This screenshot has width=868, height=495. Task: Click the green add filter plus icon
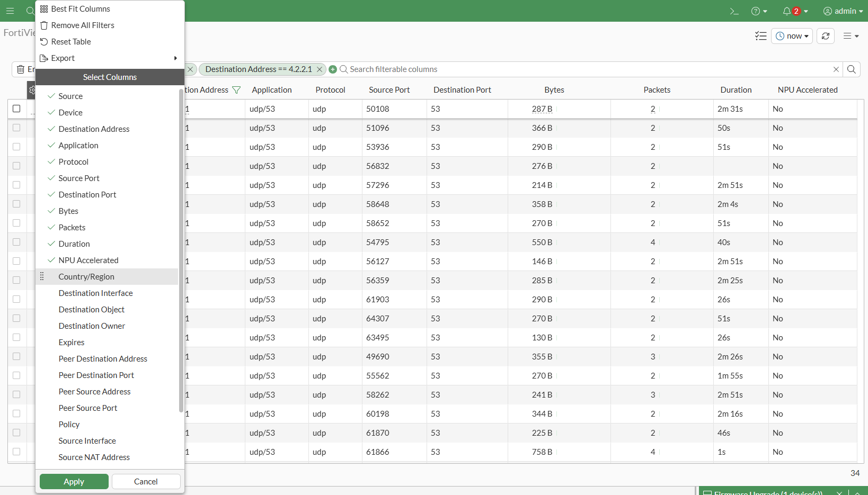pyautogui.click(x=333, y=69)
